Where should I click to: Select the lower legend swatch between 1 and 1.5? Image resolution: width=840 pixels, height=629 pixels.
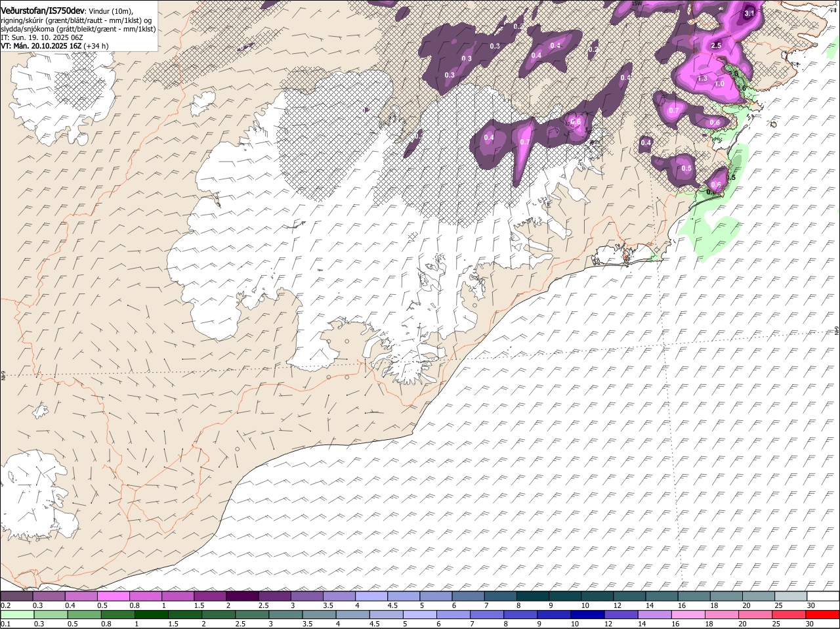tap(152, 615)
